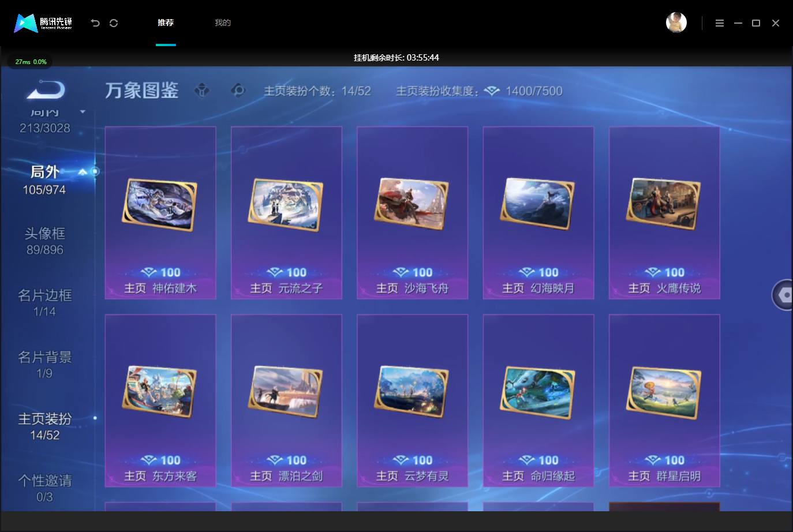Open the hamburger menu icon
Image resolution: width=793 pixels, height=532 pixels.
point(720,23)
